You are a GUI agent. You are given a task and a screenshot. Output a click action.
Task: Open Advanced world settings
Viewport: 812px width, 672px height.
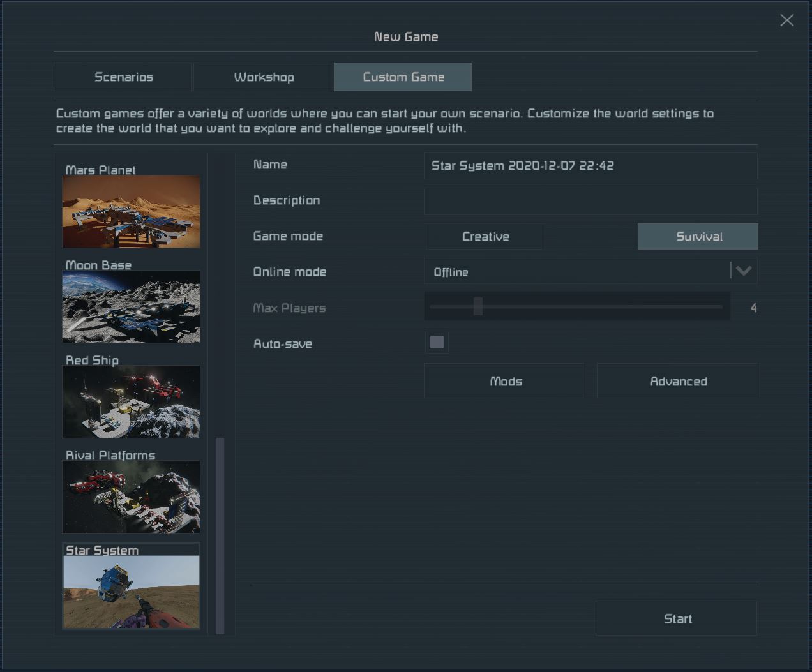coord(677,382)
